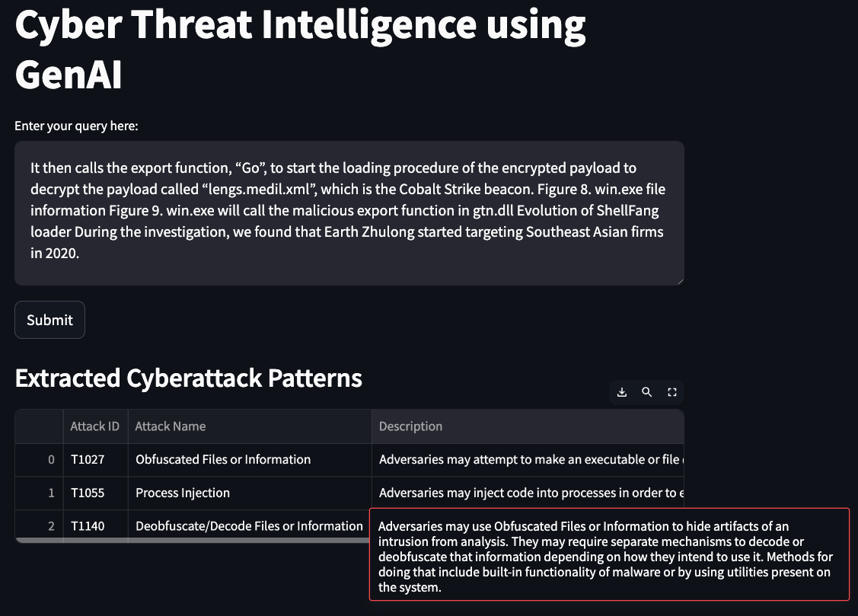Viewport: 858px width, 616px height.
Task: Click the Deobfuscate/Decode Files or Information row
Action: (249, 525)
